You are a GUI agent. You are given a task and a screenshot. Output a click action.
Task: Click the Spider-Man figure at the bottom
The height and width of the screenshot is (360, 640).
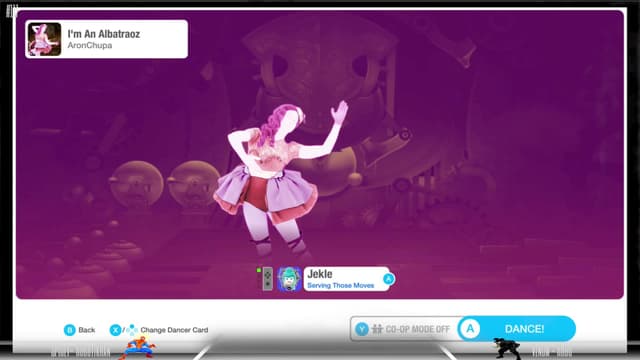[138, 347]
